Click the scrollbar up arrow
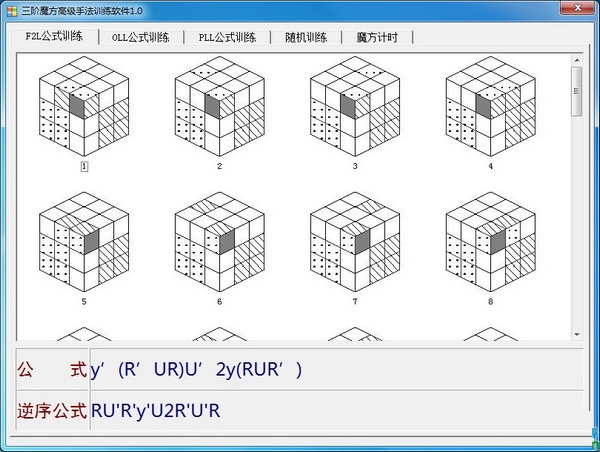600x452 pixels. pyautogui.click(x=577, y=60)
